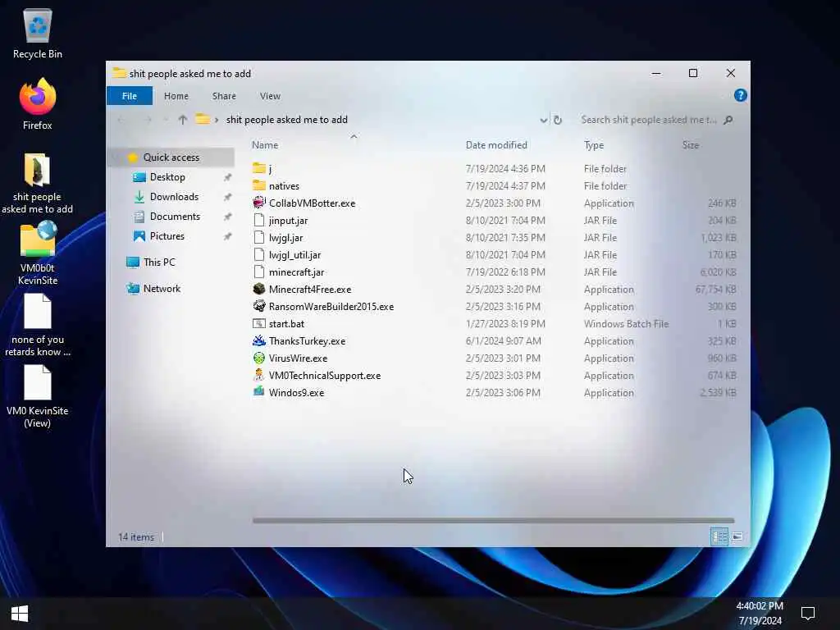The height and width of the screenshot is (630, 840).
Task: Select the VirusWire.exe icon
Action: 258,358
